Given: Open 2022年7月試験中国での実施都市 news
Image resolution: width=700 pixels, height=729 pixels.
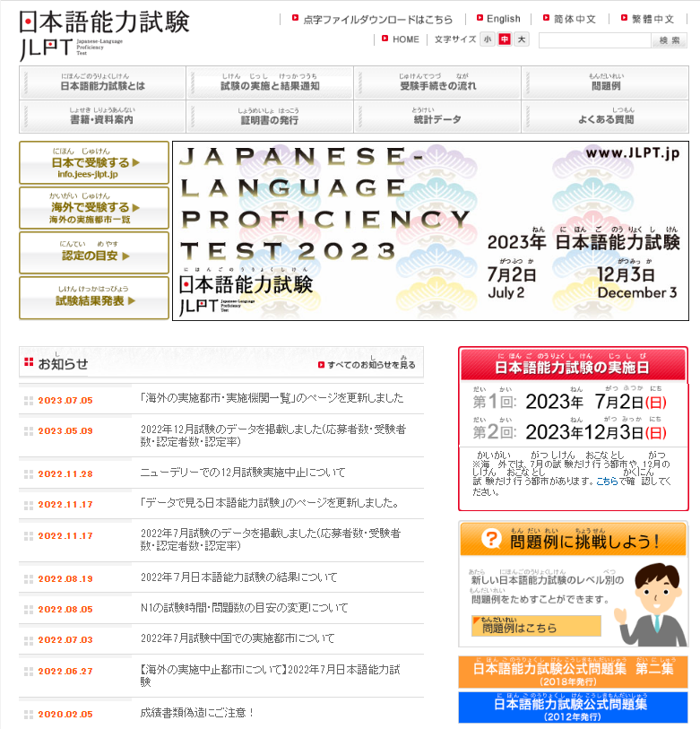Looking at the screenshot, I should click(238, 638).
